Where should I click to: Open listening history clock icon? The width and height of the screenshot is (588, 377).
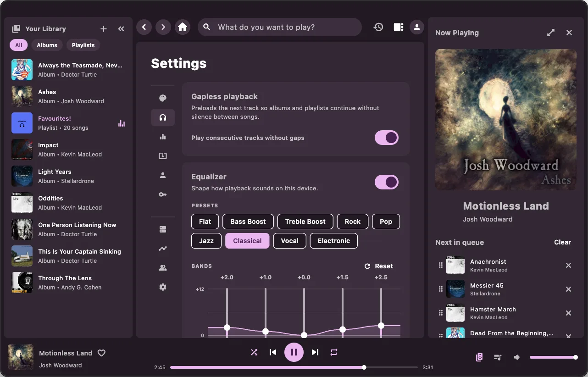click(378, 27)
